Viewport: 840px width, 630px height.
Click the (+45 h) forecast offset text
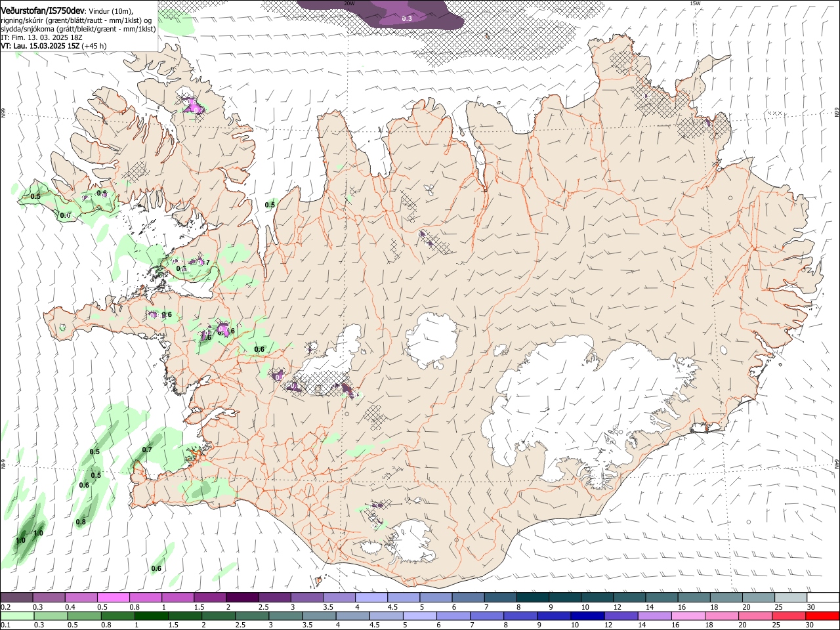click(94, 46)
